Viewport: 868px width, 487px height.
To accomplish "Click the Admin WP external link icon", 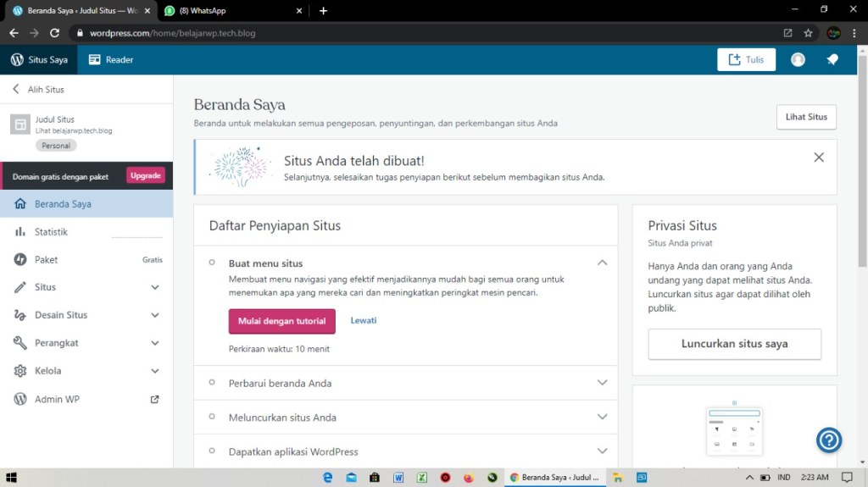I will coord(154,399).
